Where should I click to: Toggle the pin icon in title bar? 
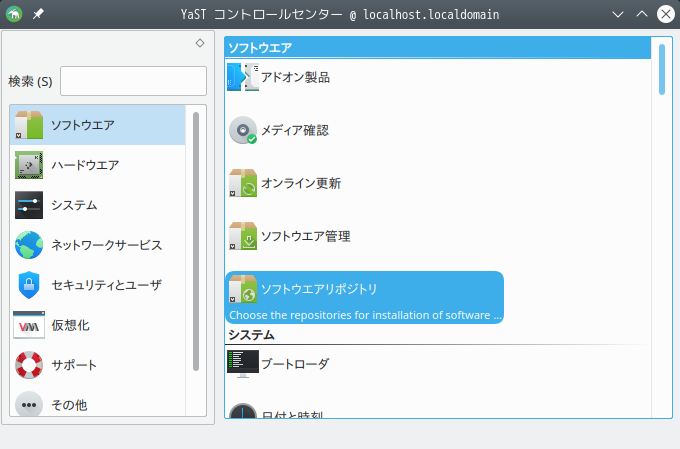(x=38, y=14)
